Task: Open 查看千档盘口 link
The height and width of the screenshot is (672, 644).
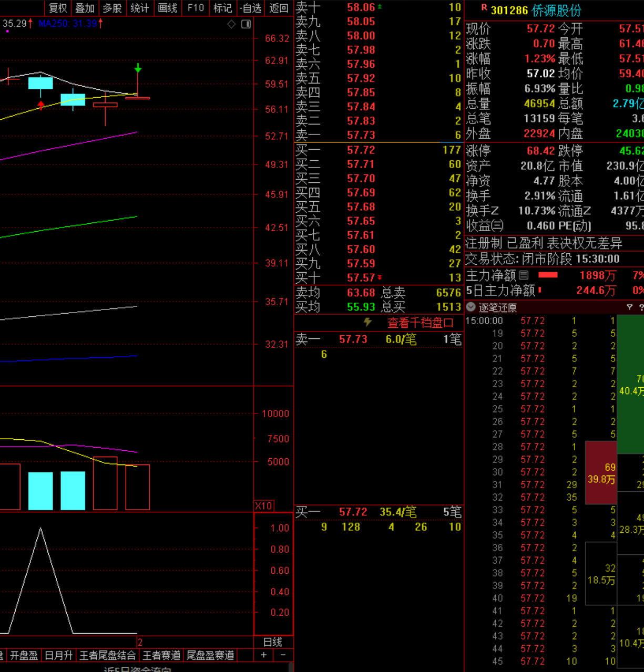Action: 420,323
